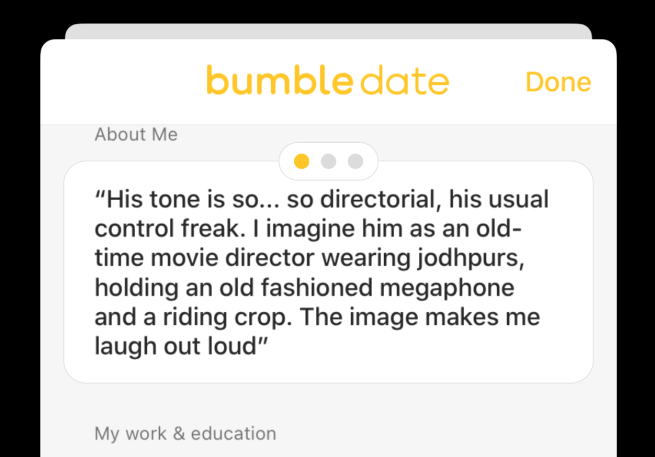Click the "bumble" word in the logo
Screen dimensions: 655x457
[267, 81]
